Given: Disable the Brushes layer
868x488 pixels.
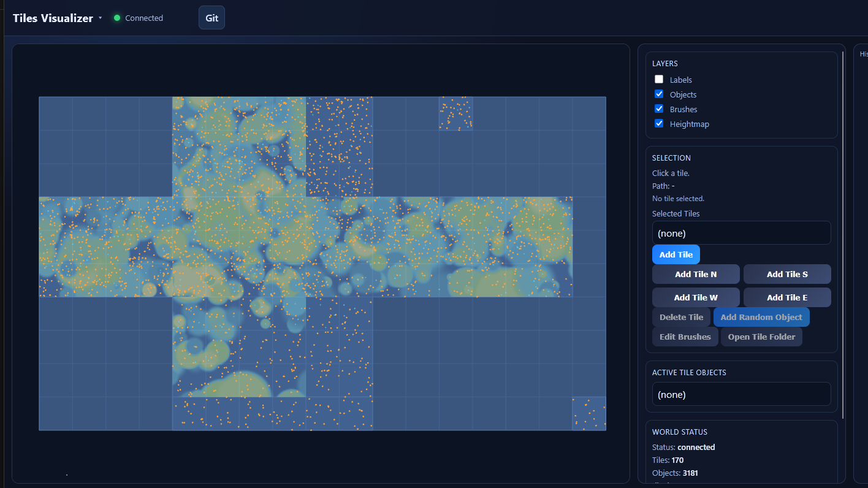Looking at the screenshot, I should (x=659, y=109).
